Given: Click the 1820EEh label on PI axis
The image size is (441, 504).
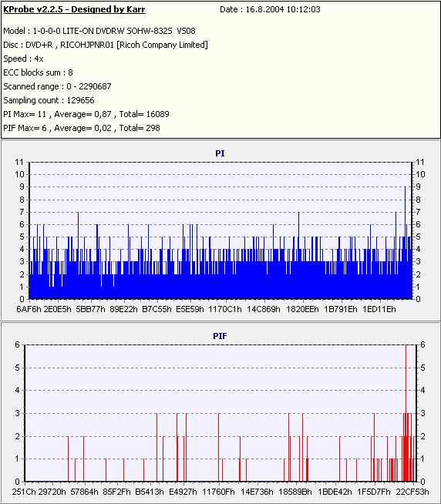Looking at the screenshot, I should click(302, 309).
